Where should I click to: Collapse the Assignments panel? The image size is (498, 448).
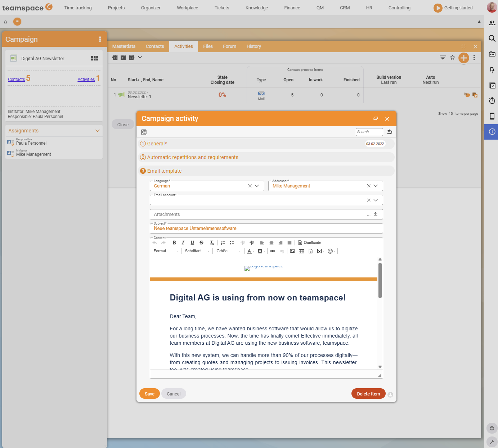[98, 131]
